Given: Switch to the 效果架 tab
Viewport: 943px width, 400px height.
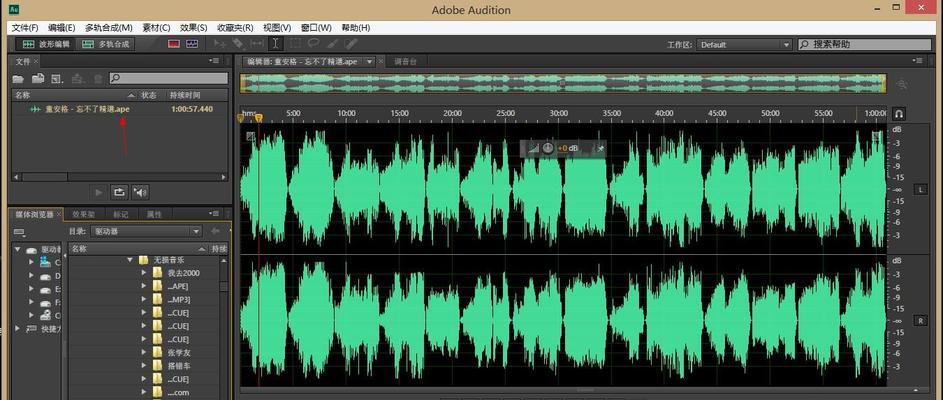Looking at the screenshot, I should point(84,214).
